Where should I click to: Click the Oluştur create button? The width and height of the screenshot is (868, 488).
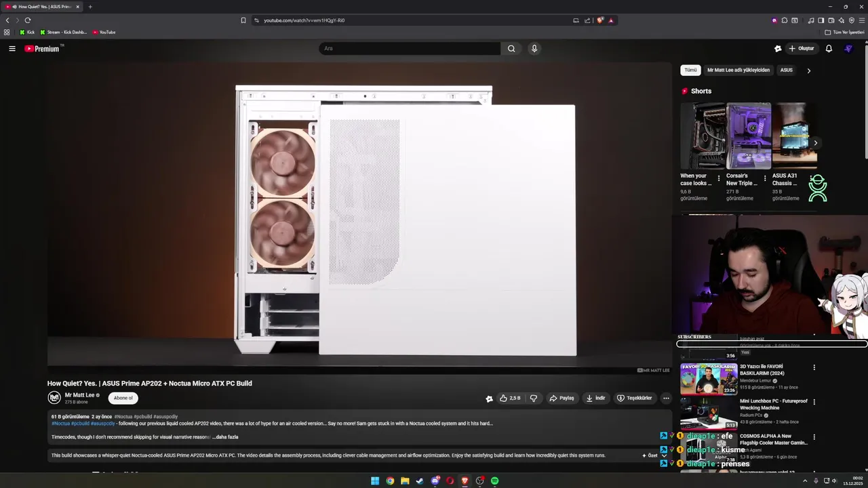click(x=801, y=49)
